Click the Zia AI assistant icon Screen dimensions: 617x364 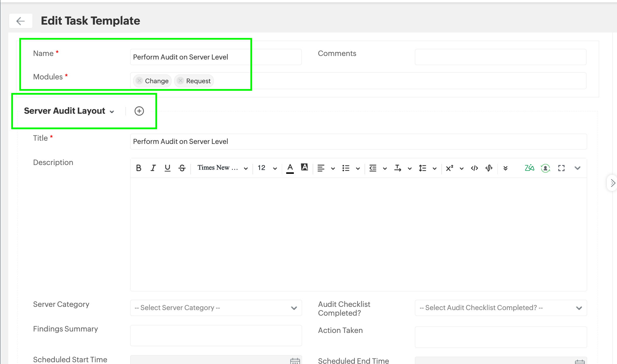click(x=529, y=168)
